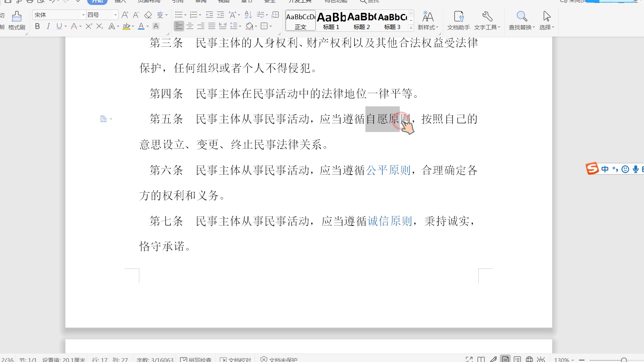
Task: Expand highlight color dropdown arrow
Action: pos(133,26)
